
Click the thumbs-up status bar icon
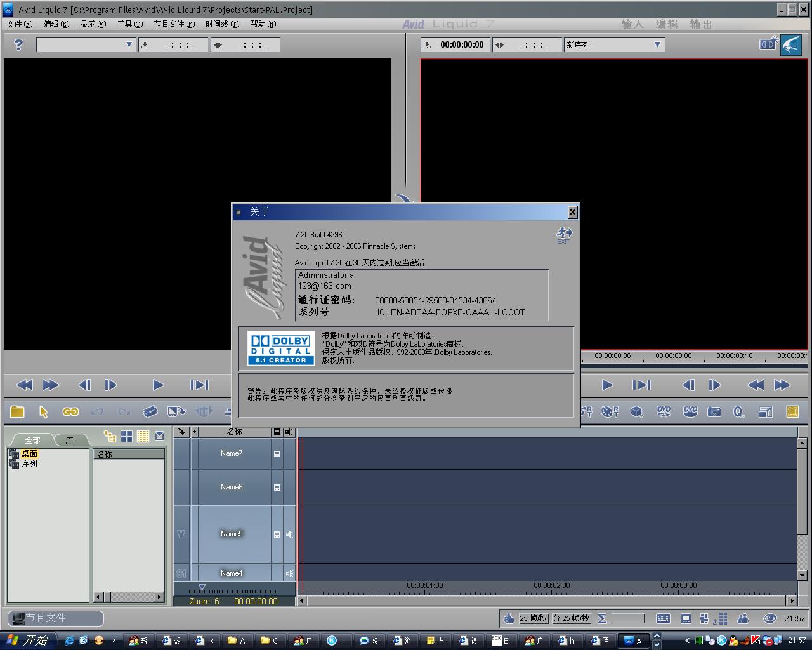[509, 618]
